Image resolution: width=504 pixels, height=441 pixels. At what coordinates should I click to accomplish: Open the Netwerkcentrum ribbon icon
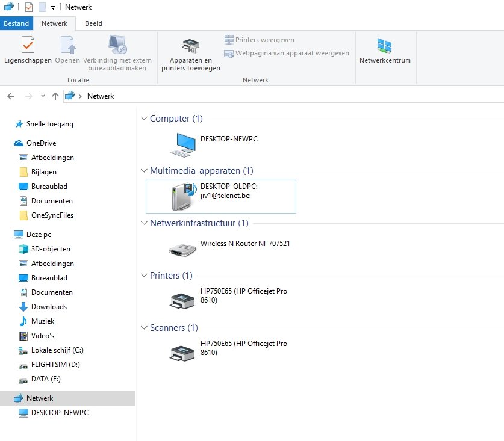384,46
